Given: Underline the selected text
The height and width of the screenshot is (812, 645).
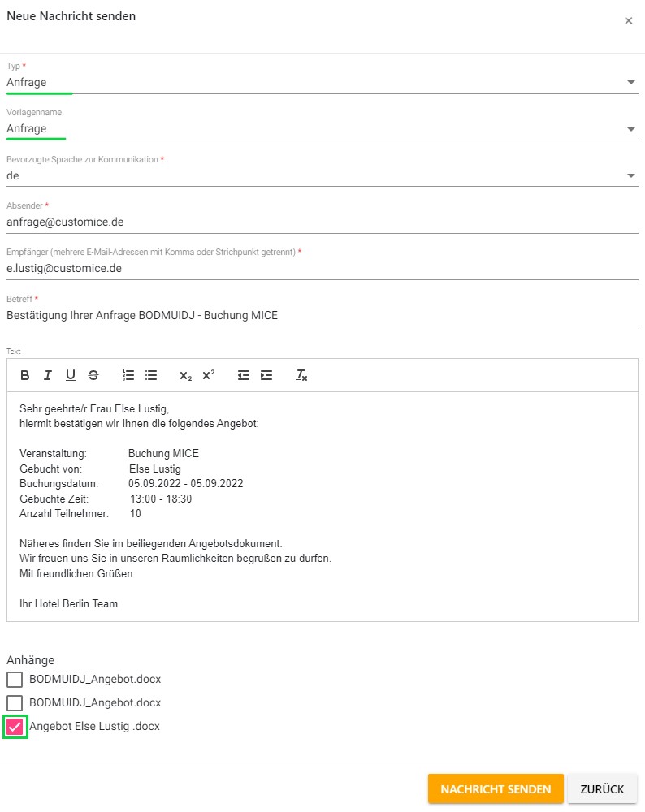Looking at the screenshot, I should coord(71,375).
